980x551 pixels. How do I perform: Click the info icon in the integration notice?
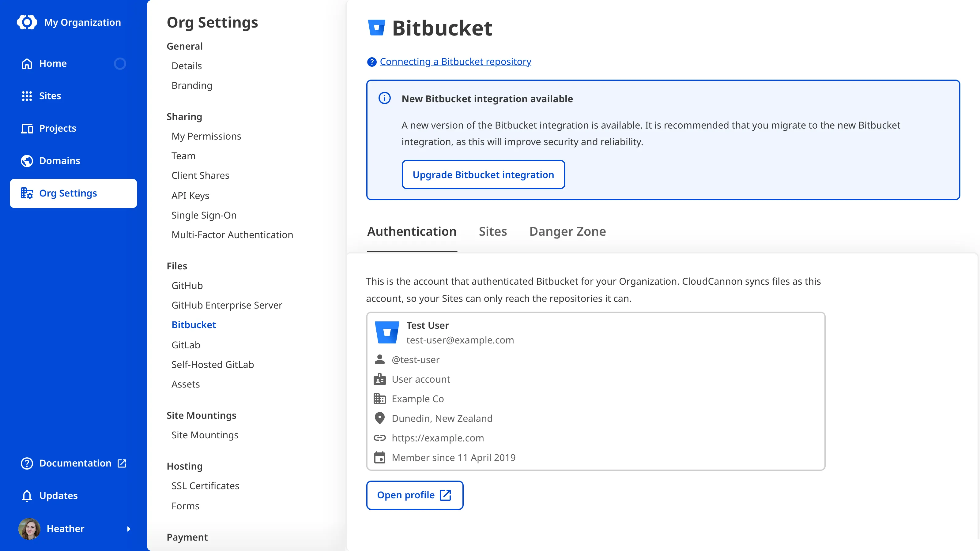pos(385,98)
